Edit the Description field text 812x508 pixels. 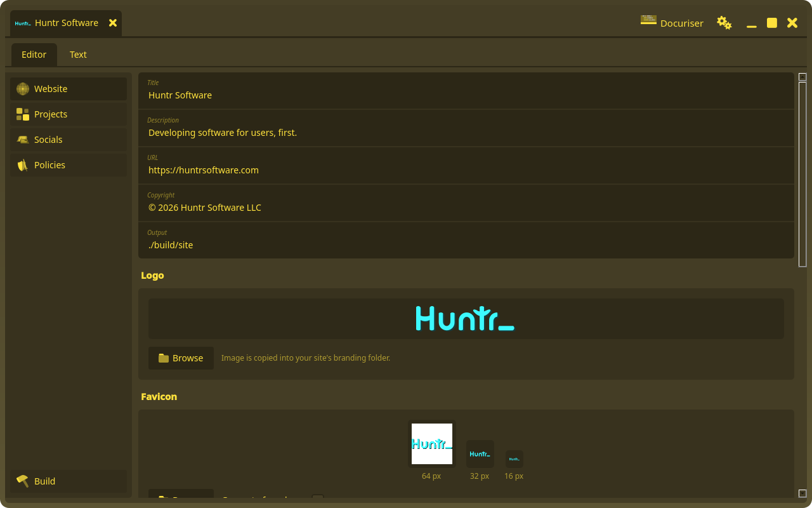coord(466,128)
